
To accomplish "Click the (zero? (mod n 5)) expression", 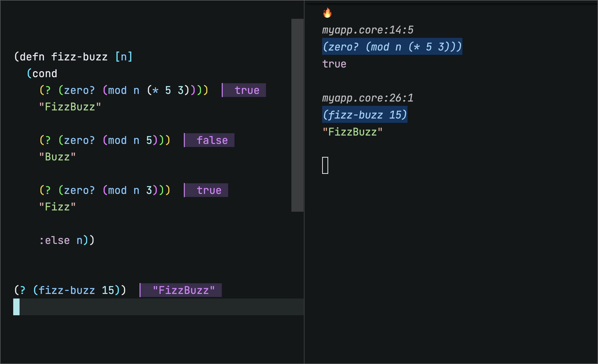I will click(111, 140).
